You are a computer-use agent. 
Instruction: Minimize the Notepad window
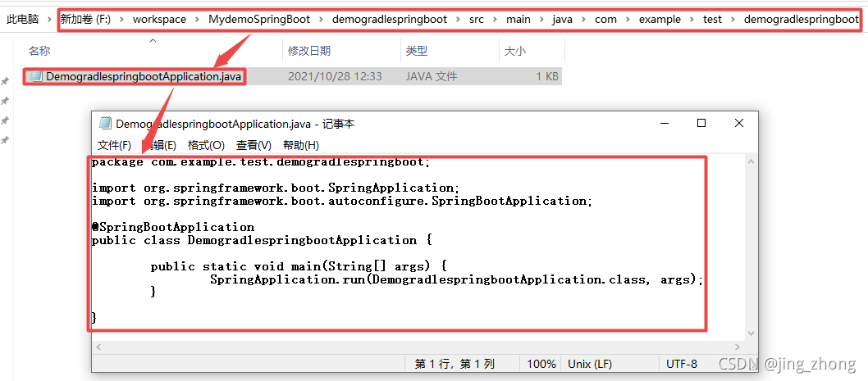click(664, 124)
